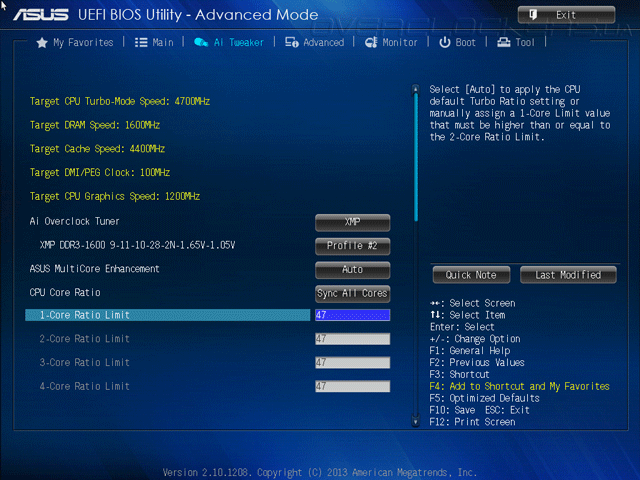Click the 4-Core Ratio Limit value field
This screenshot has height=480, width=640.
coord(352,386)
